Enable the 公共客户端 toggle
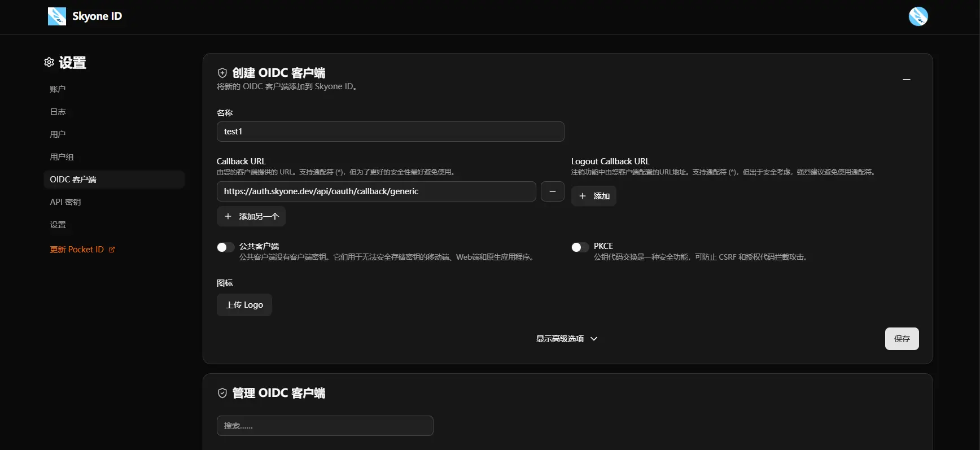This screenshot has width=980, height=450. (x=225, y=247)
